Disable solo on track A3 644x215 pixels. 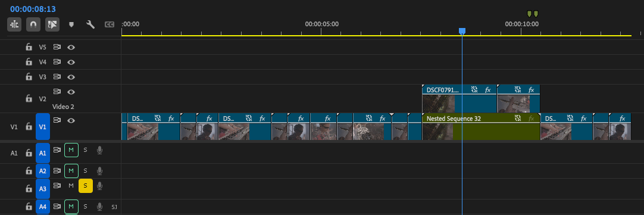click(x=86, y=186)
